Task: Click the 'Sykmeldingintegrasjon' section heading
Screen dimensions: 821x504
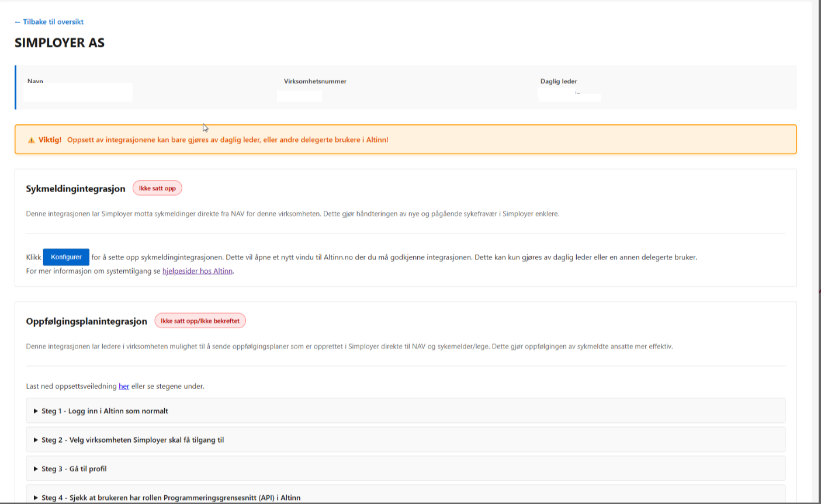Action: (76, 189)
